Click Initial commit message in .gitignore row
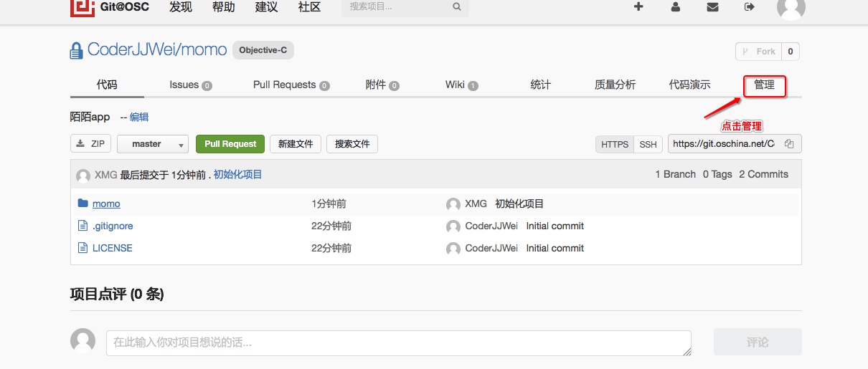The width and height of the screenshot is (868, 369). (555, 226)
